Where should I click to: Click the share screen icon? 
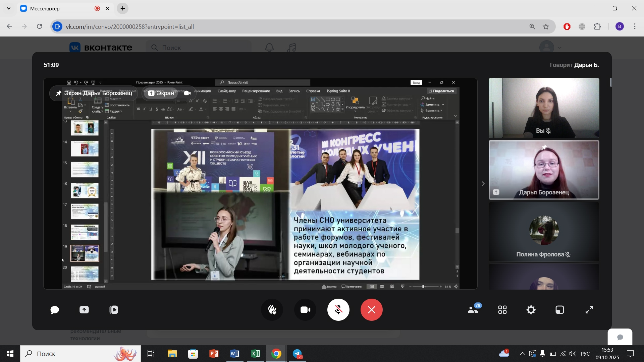[x=84, y=310]
